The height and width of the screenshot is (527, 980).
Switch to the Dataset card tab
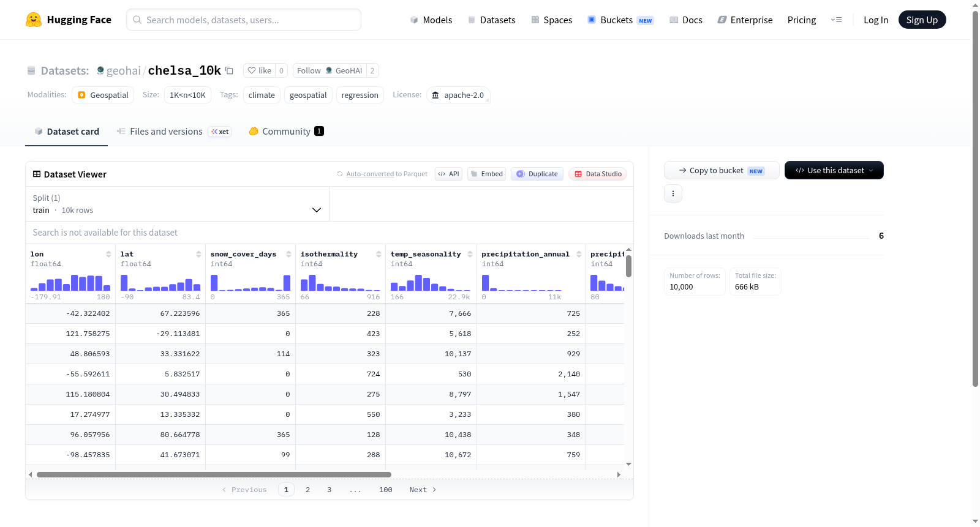point(66,132)
